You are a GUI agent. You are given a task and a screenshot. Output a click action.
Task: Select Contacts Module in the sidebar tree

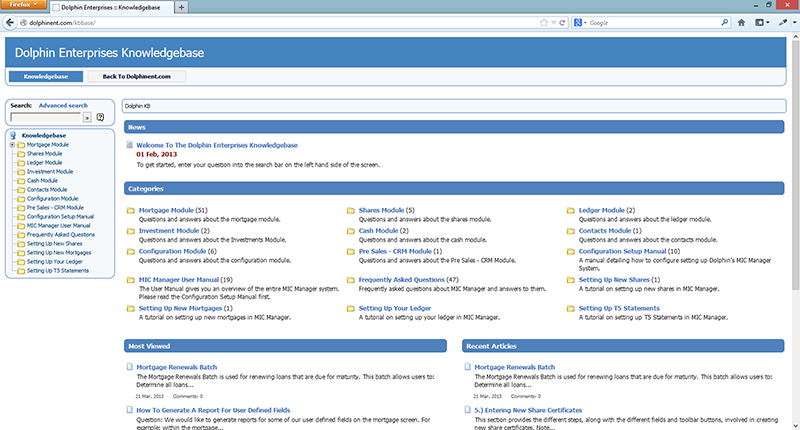[47, 190]
